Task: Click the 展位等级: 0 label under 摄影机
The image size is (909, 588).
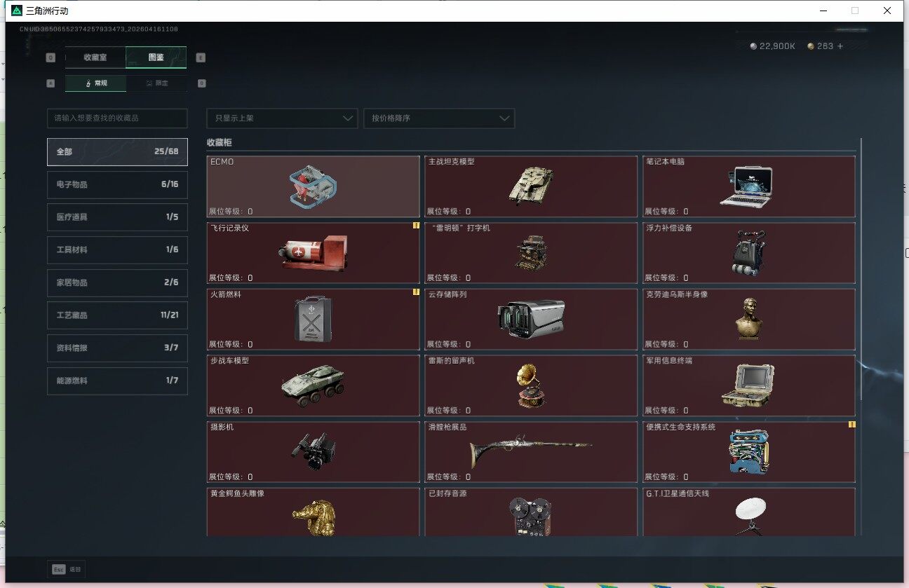Action: (x=231, y=477)
